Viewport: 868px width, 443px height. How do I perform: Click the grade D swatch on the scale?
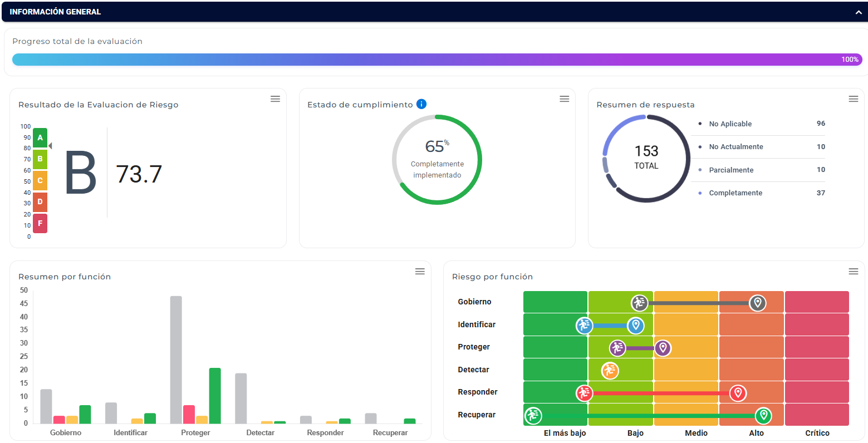[x=40, y=202]
